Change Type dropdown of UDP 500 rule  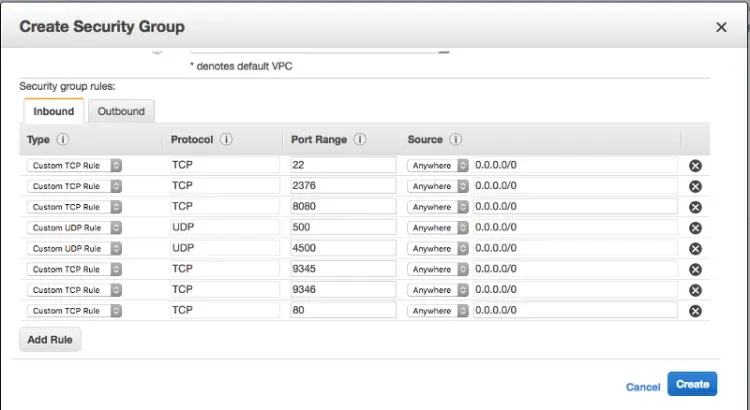[74, 228]
